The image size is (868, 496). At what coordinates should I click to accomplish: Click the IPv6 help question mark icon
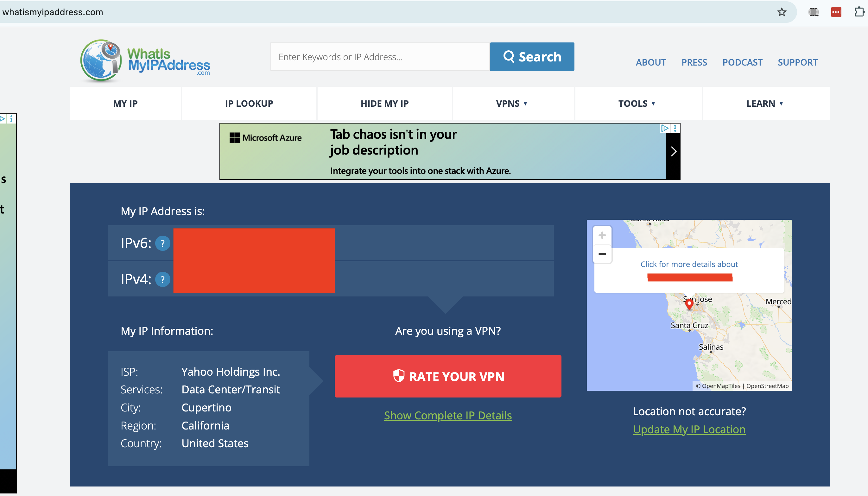162,243
